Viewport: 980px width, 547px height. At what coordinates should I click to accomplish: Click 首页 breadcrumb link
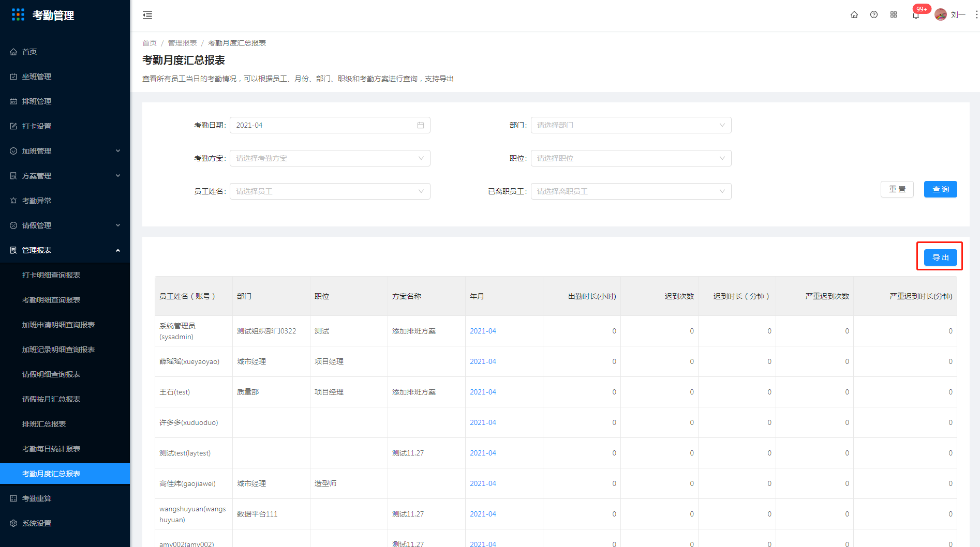(x=150, y=43)
